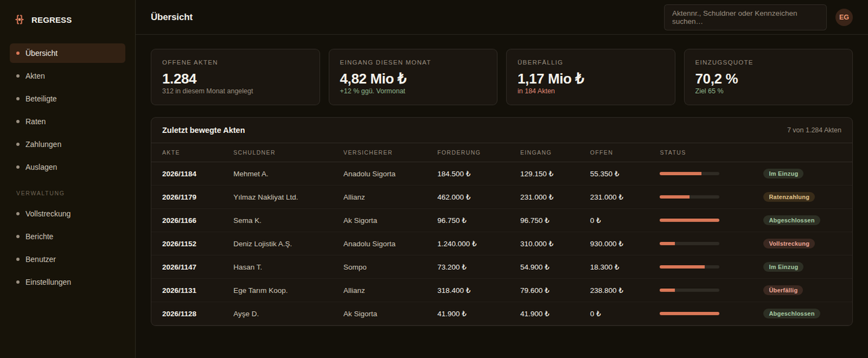
Task: Click the progress bar for Hasan T.
Action: click(690, 267)
